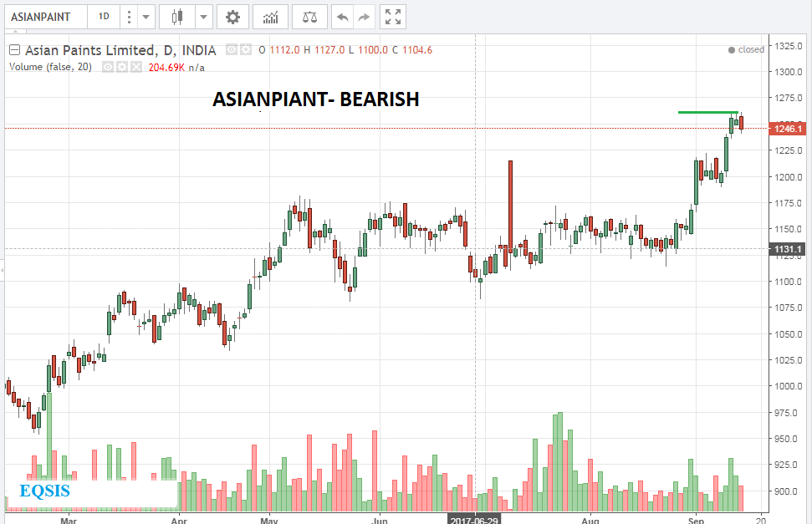Click the ASIANPAINT symbol search field
Image resolution: width=812 pixels, height=524 pixels.
click(45, 17)
